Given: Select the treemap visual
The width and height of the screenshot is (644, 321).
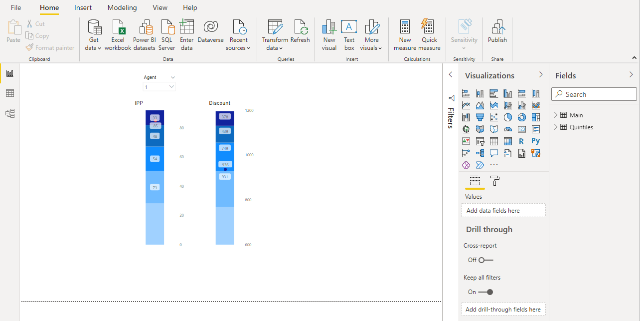Looking at the screenshot, I should coord(536,117).
